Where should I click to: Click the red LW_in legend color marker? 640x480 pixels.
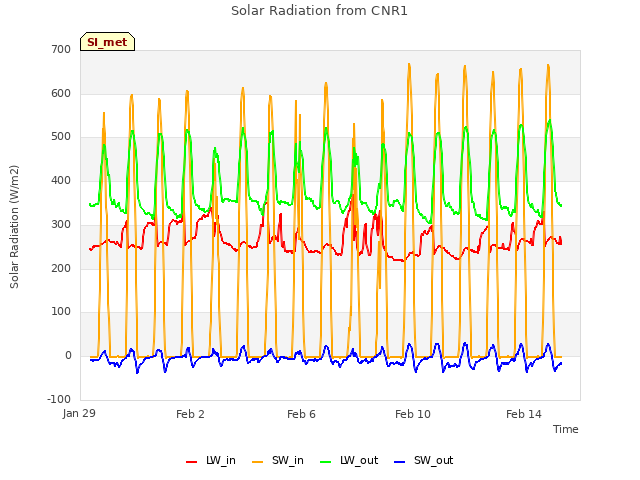[x=191, y=462]
